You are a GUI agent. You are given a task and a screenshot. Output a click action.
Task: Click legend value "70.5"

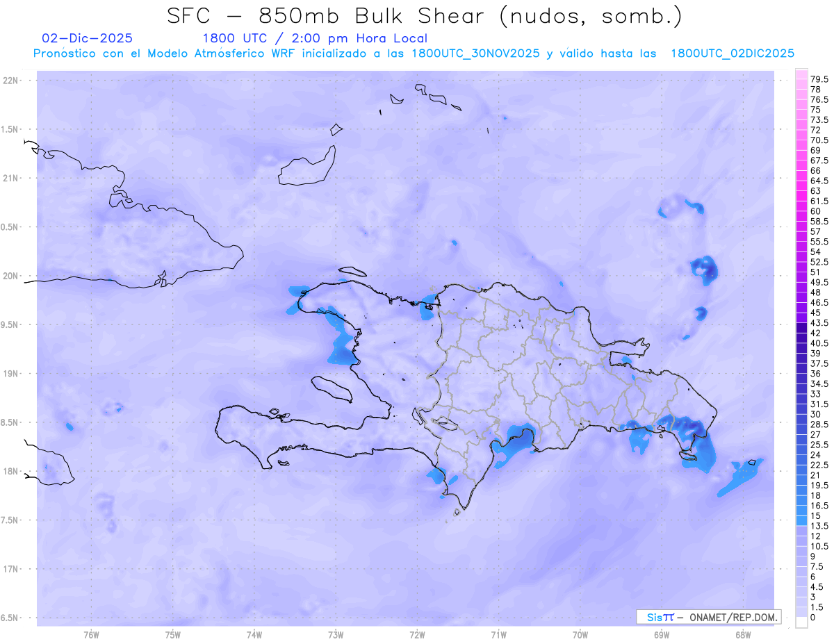click(819, 140)
